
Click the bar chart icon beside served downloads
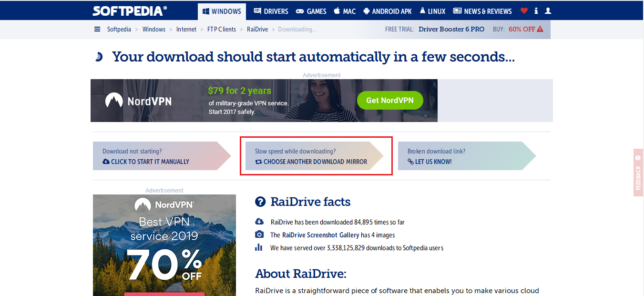click(x=259, y=247)
